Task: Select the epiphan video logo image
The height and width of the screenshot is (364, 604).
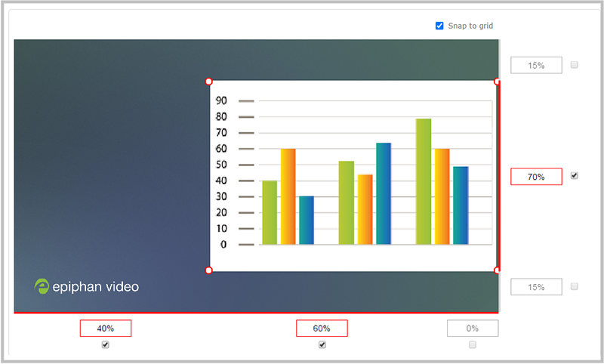Action: coord(87,286)
